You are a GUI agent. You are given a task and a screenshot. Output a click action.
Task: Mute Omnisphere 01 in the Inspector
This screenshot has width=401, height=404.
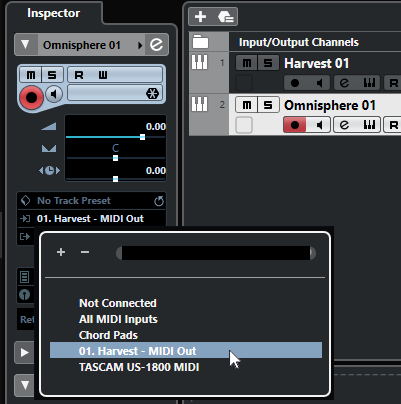31,75
